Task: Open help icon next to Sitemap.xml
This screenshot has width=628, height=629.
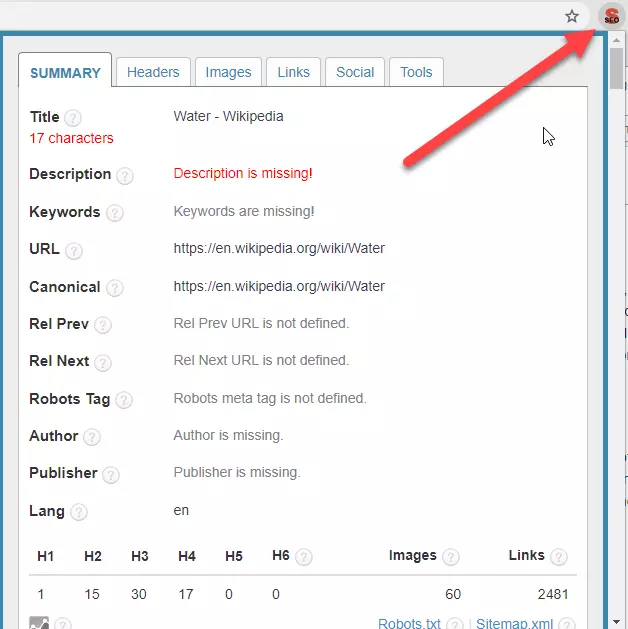Action: click(x=567, y=624)
